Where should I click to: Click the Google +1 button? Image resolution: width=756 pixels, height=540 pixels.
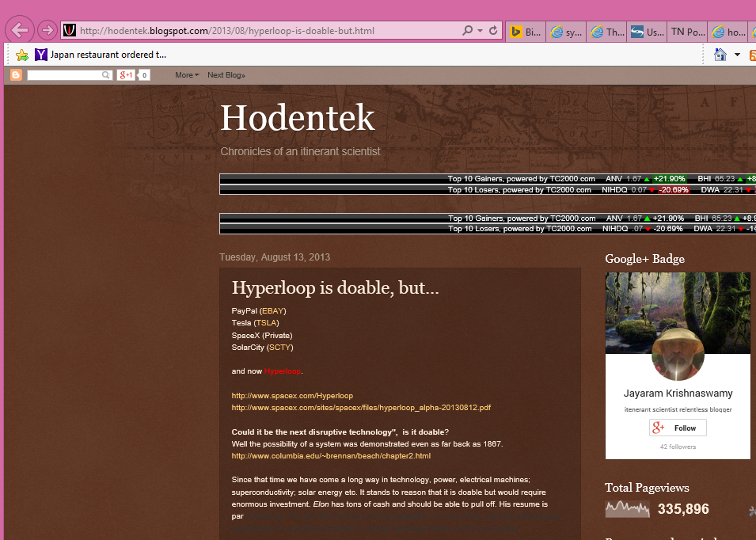[x=127, y=74]
